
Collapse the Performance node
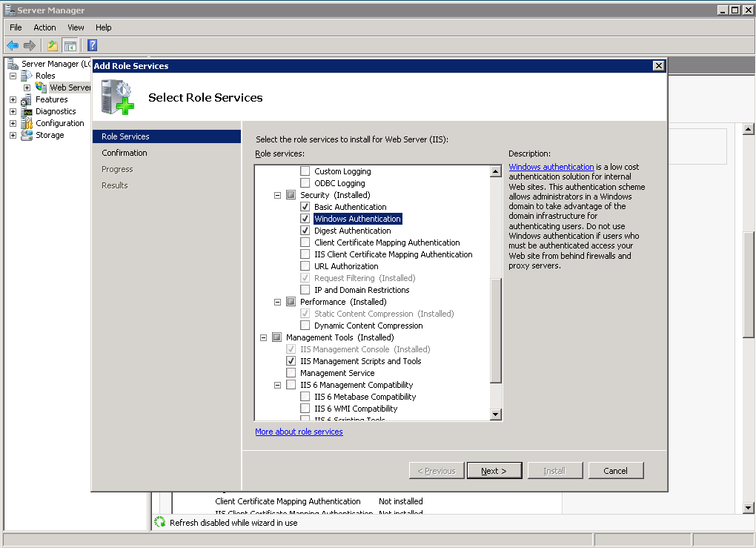point(277,302)
